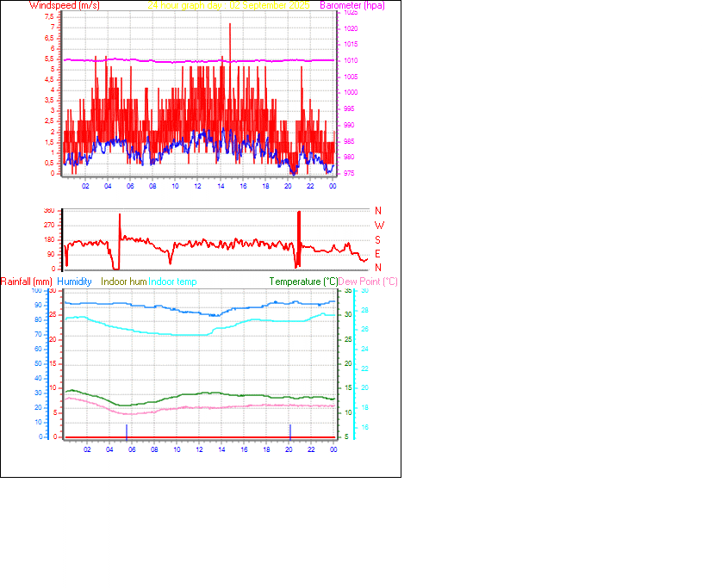The width and height of the screenshot is (703, 588).
Task: Select the "Rainfall (mm)" legend label
Action: coord(27,282)
